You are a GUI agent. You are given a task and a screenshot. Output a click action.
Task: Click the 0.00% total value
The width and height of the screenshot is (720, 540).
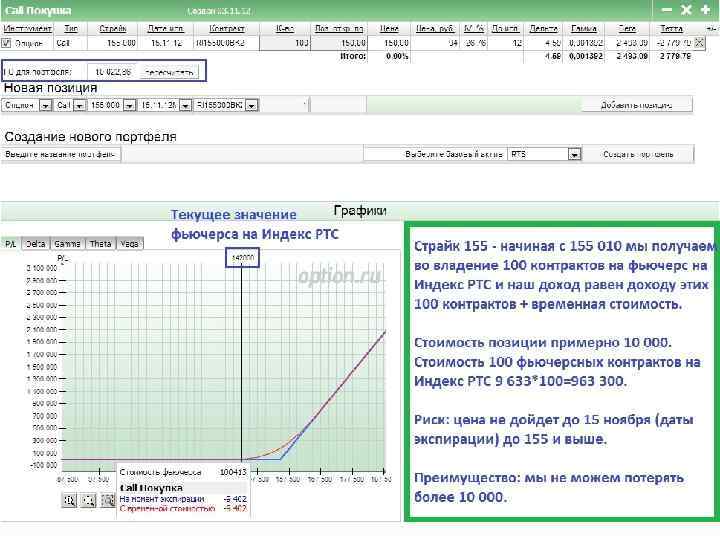(397, 56)
